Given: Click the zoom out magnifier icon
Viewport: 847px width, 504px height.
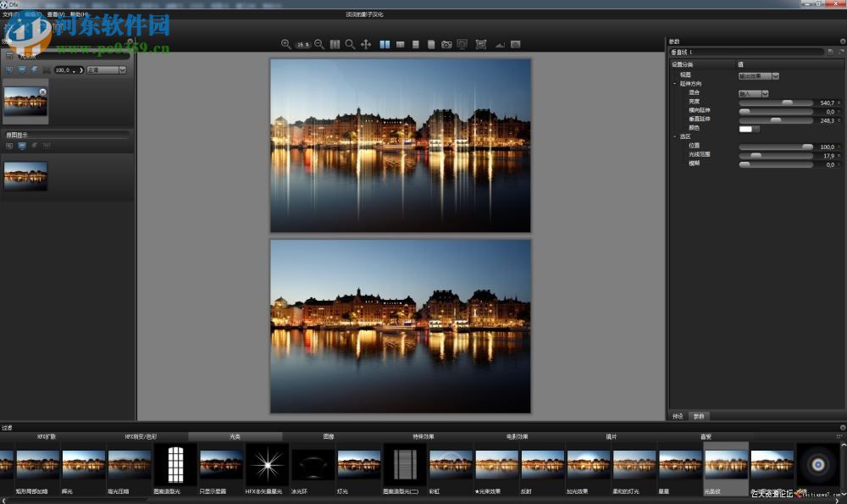Looking at the screenshot, I should [319, 44].
